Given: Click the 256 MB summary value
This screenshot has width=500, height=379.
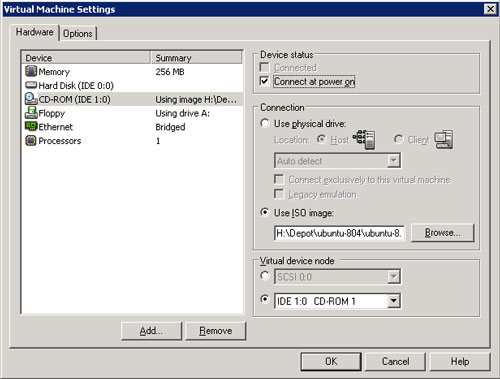Looking at the screenshot, I should pos(170,72).
